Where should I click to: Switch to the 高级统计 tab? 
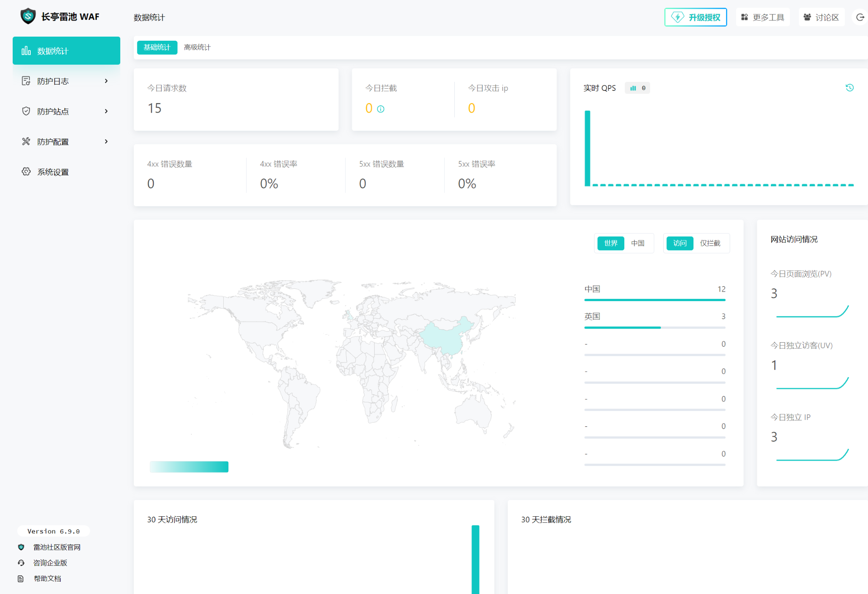pos(197,47)
